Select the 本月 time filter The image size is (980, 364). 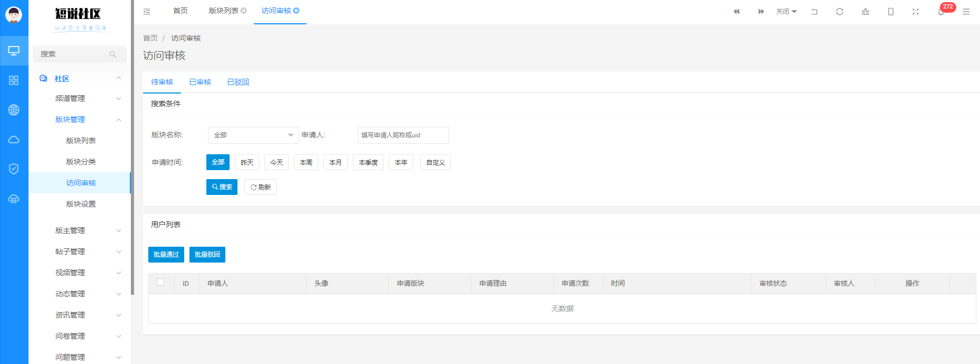coord(336,162)
